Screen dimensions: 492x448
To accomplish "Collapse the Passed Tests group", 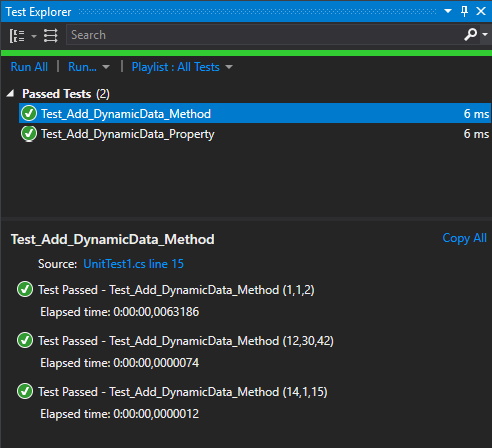I will (x=10, y=93).
